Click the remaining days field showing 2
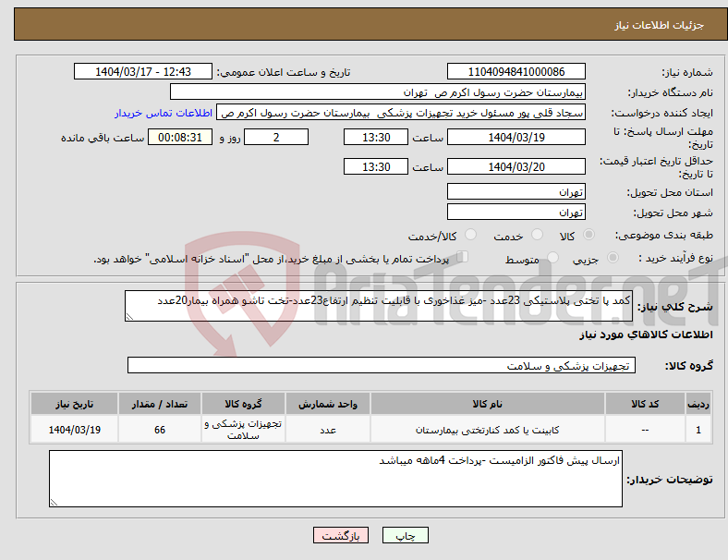Viewport: 728px width, 560px height. (x=276, y=138)
